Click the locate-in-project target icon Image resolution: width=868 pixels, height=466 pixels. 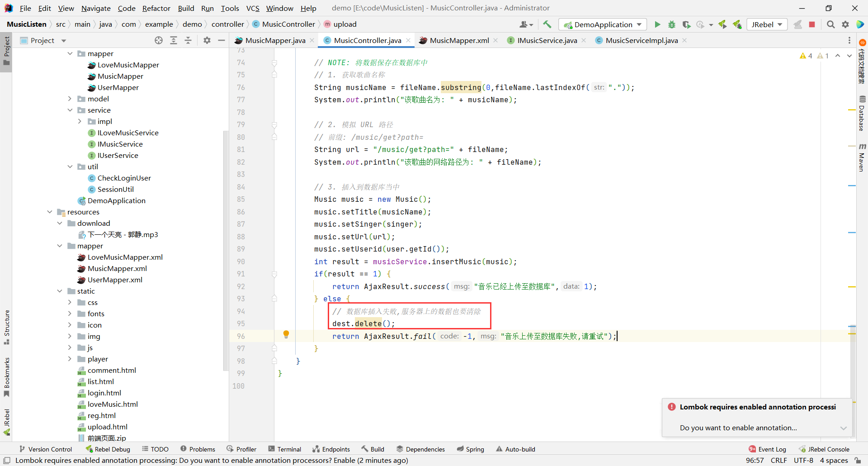(x=159, y=40)
